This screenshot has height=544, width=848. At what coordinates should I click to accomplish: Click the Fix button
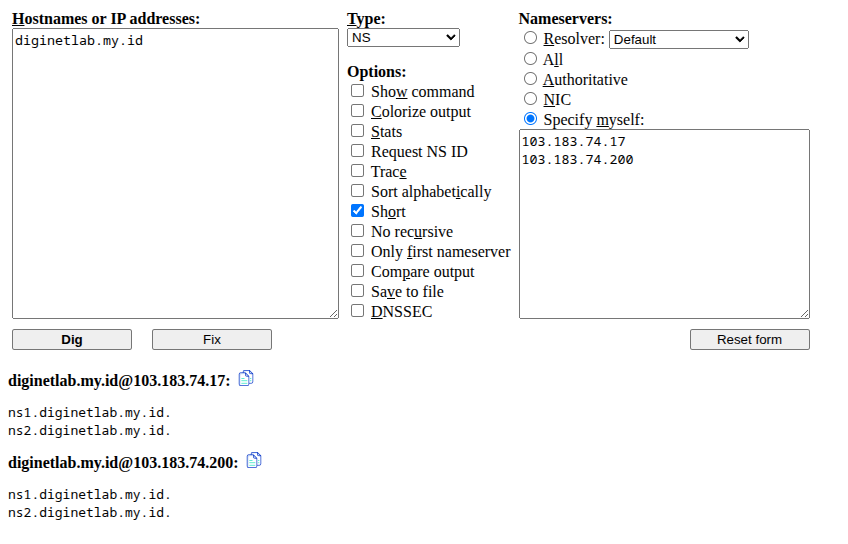pos(212,340)
